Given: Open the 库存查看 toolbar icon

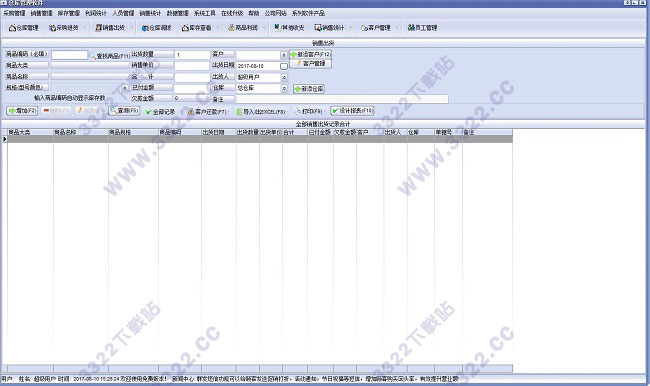Looking at the screenshot, I should pyautogui.click(x=197, y=28).
